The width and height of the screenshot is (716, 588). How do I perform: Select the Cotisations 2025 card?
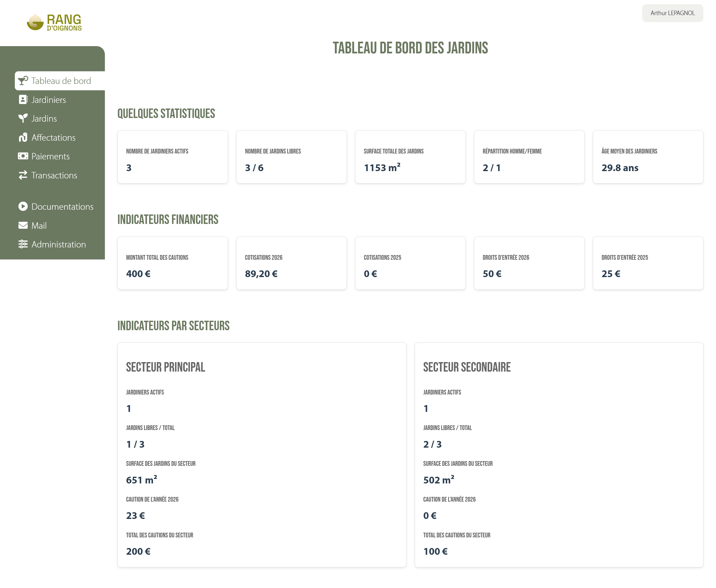pyautogui.click(x=410, y=263)
